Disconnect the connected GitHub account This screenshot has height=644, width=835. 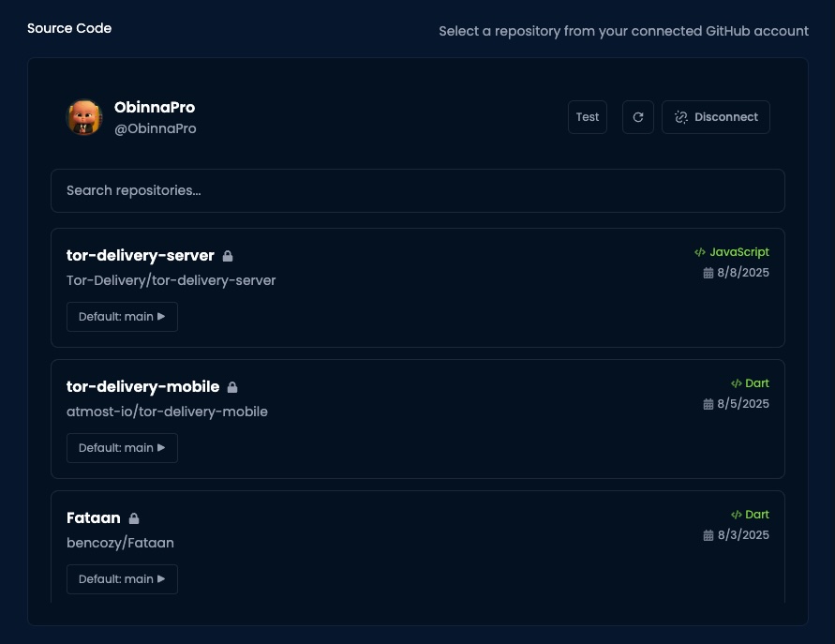(715, 116)
